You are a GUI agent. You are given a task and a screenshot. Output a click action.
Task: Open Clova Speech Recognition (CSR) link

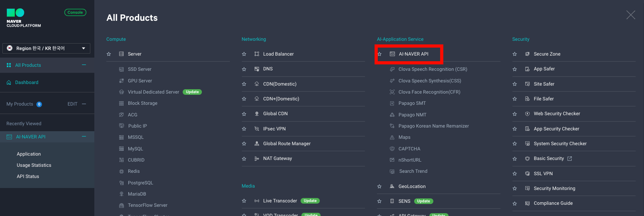(433, 69)
